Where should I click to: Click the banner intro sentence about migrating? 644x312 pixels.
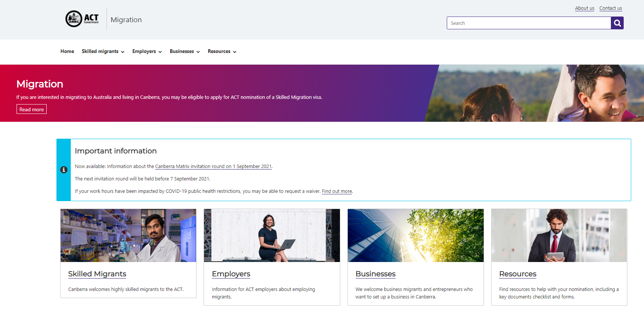169,97
